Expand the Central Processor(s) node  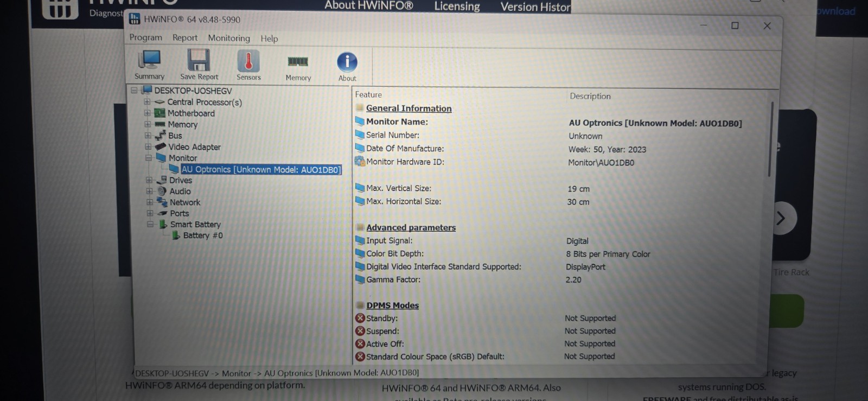point(147,101)
